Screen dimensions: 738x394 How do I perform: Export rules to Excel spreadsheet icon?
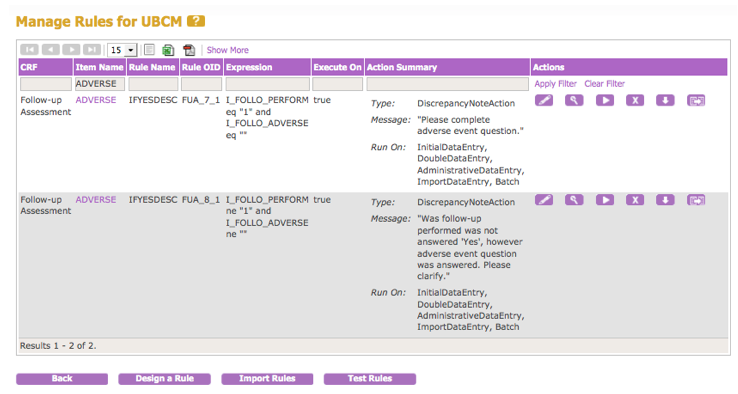click(x=168, y=50)
